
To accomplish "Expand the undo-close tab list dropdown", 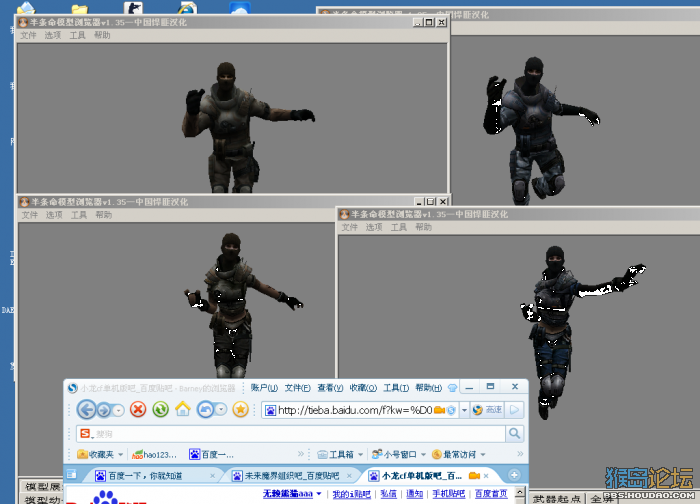I will pyautogui.click(x=221, y=409).
